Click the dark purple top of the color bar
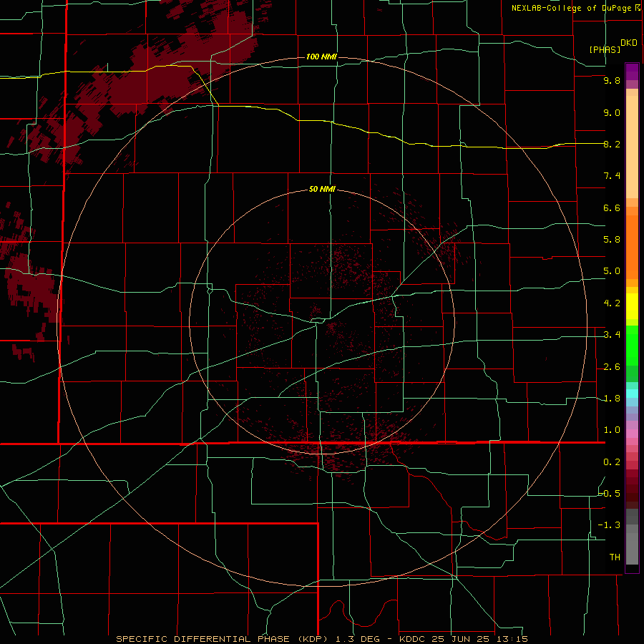This screenshot has width=644, height=644. [x=632, y=72]
